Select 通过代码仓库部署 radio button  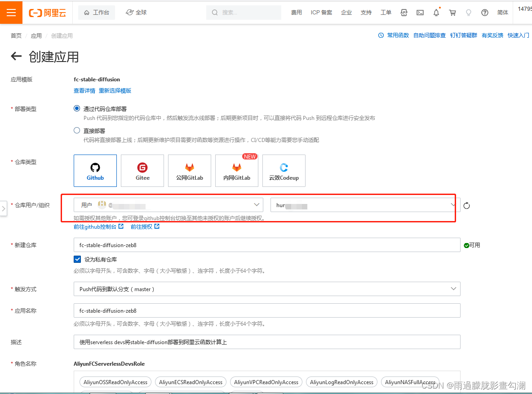click(x=77, y=108)
